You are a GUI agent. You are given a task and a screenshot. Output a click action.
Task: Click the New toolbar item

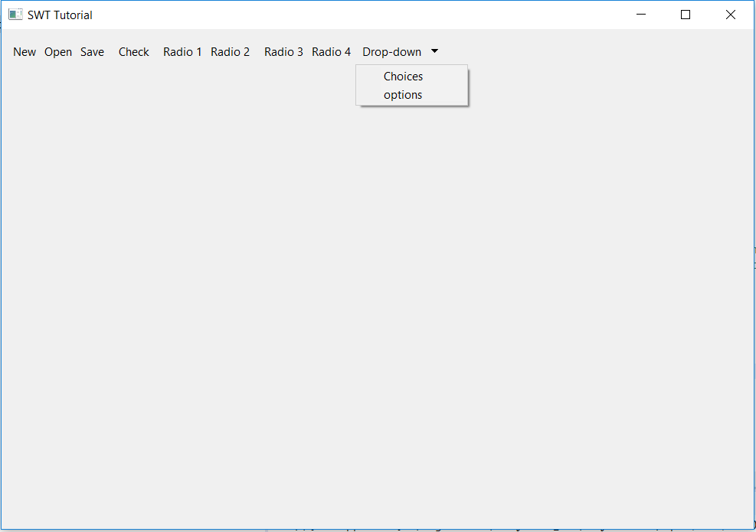[x=24, y=51]
